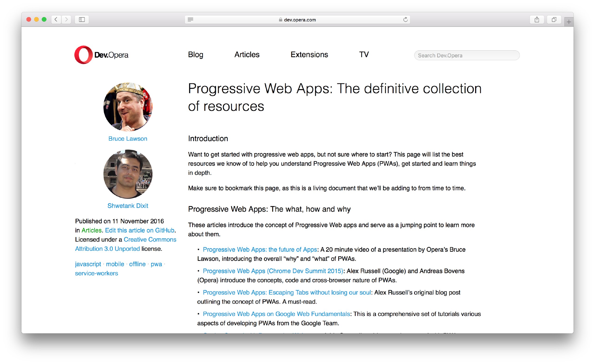
Task: Open the Creative Commons Attribution license link
Action: pos(126,244)
